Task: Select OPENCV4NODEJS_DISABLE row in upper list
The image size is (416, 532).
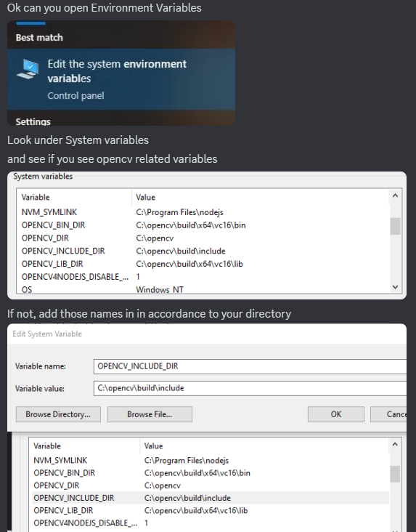Action: click(203, 277)
